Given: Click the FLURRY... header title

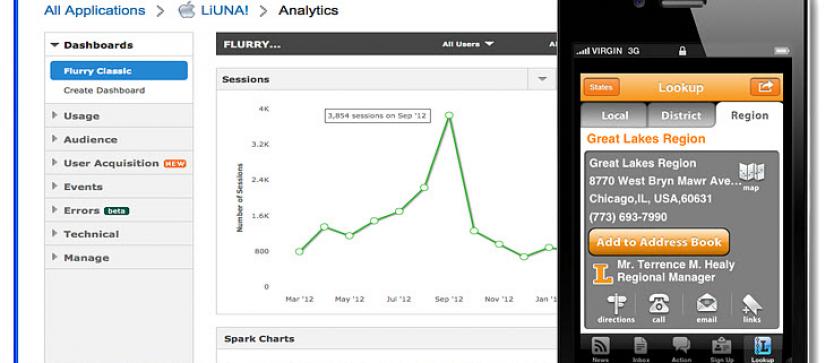Looking at the screenshot, I should [252, 45].
